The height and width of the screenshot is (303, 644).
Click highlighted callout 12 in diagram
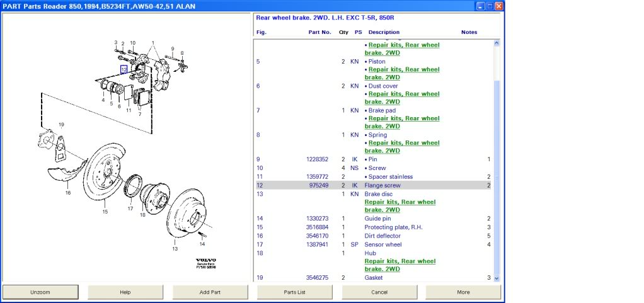click(124, 70)
